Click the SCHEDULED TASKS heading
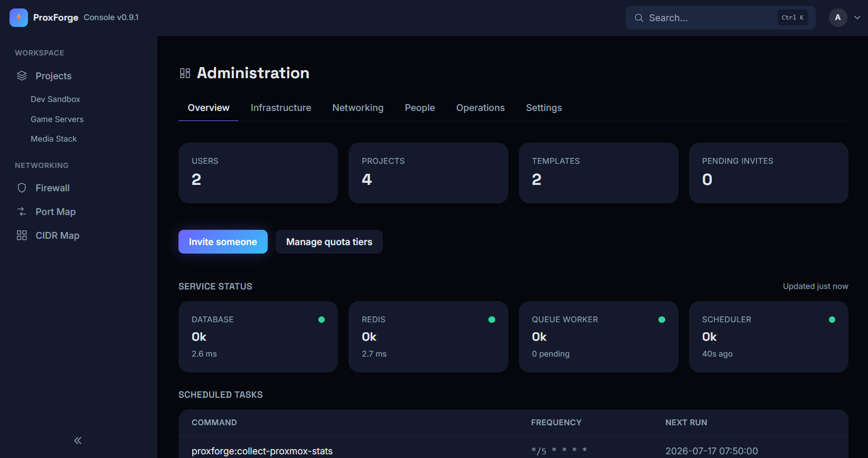 (x=221, y=395)
